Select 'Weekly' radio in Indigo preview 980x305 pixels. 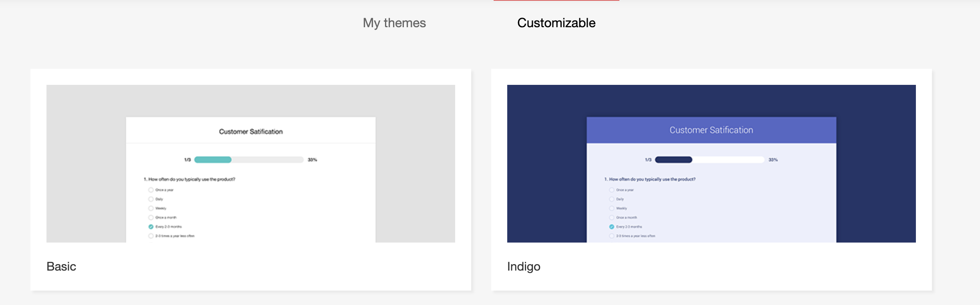point(612,209)
